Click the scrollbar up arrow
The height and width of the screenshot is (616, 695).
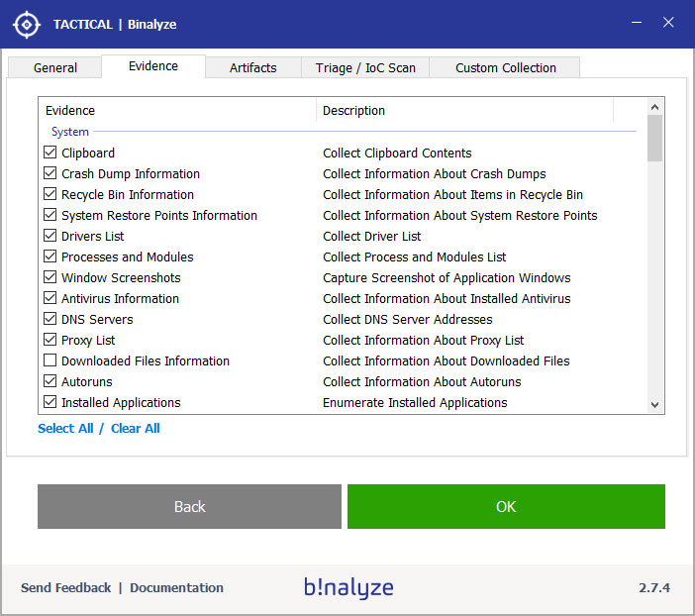[654, 107]
